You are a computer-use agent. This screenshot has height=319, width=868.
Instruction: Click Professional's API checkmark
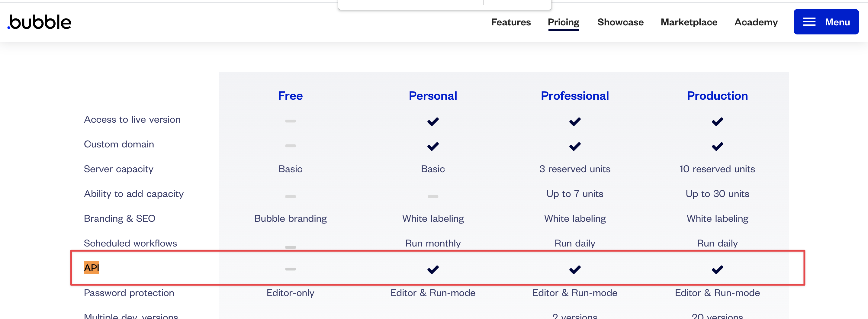(574, 269)
